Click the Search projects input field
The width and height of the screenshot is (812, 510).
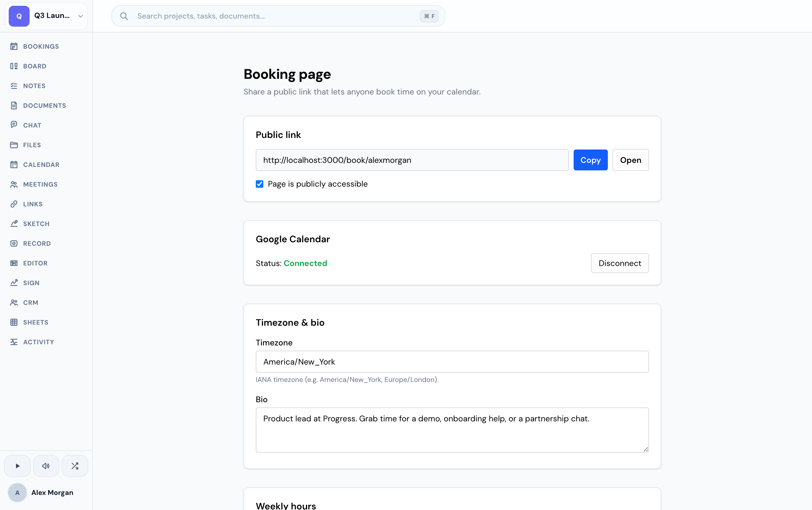[x=278, y=16]
